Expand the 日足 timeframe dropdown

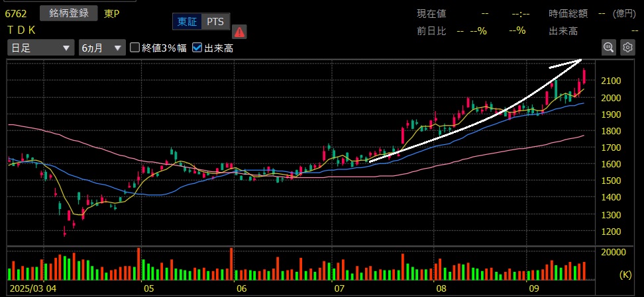(x=40, y=48)
